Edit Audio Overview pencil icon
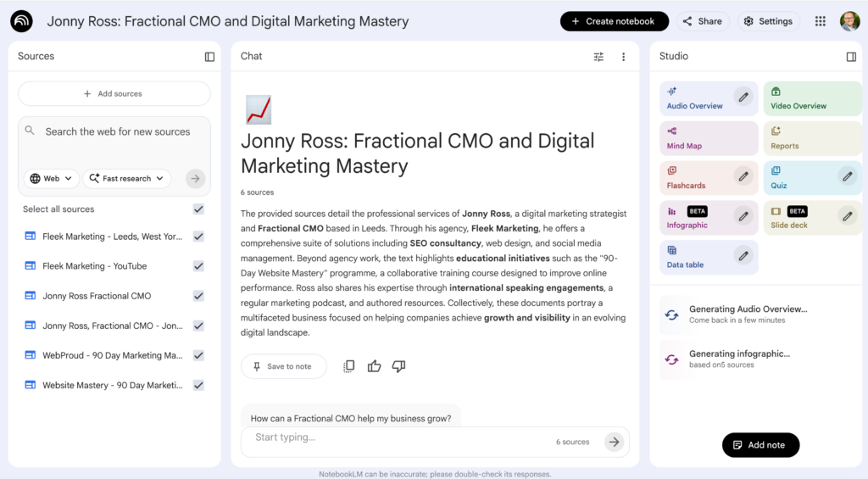This screenshot has height=479, width=868. 743,97
